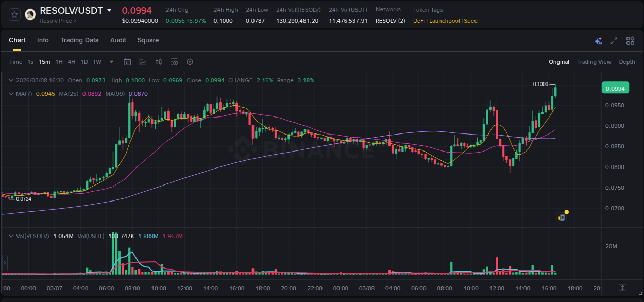Open indicator settings via the list-gear icon
Viewport: 644px width, 302px height.
pos(174,62)
